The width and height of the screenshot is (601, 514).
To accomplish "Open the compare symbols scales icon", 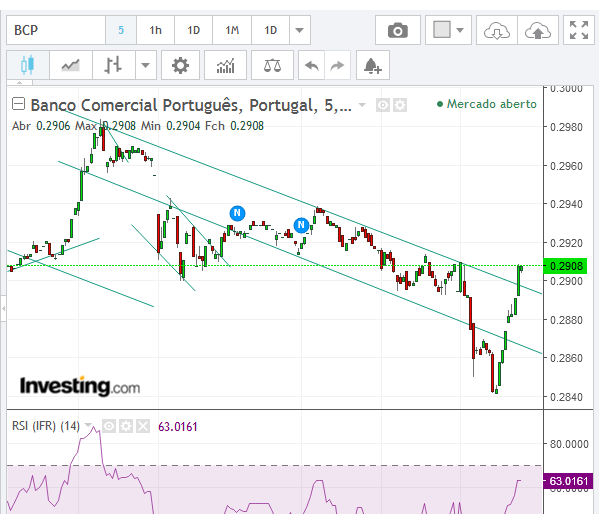I will click(x=272, y=65).
